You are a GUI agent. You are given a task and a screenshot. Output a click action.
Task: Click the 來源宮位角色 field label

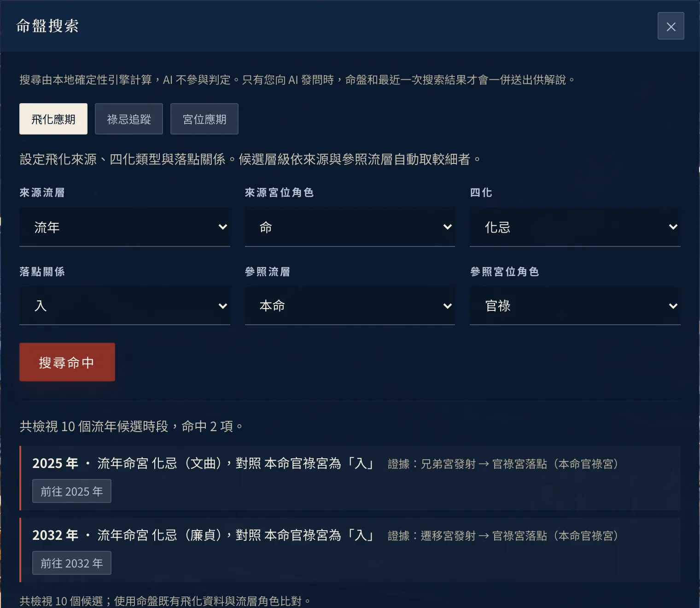tap(279, 193)
